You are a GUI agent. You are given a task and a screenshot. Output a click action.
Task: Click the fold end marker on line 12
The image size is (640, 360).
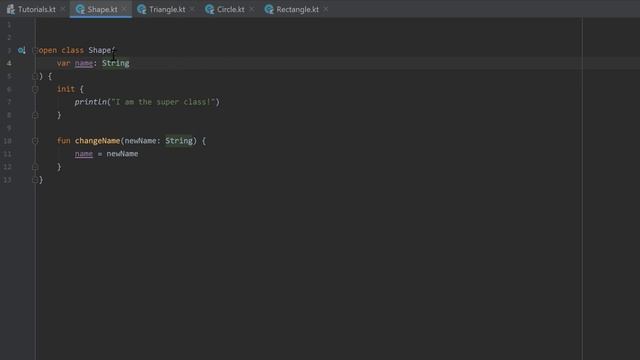click(x=35, y=167)
